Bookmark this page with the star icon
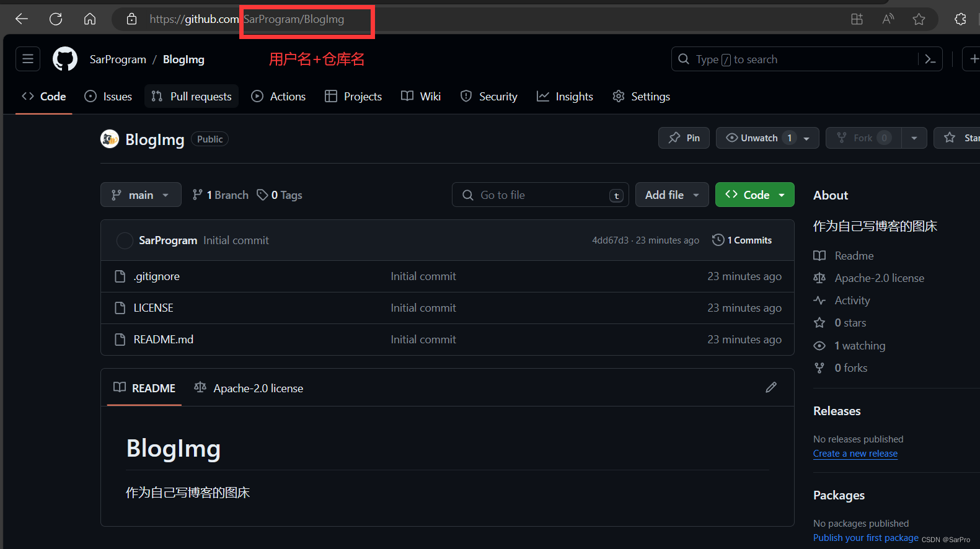The width and height of the screenshot is (980, 549). coord(919,19)
